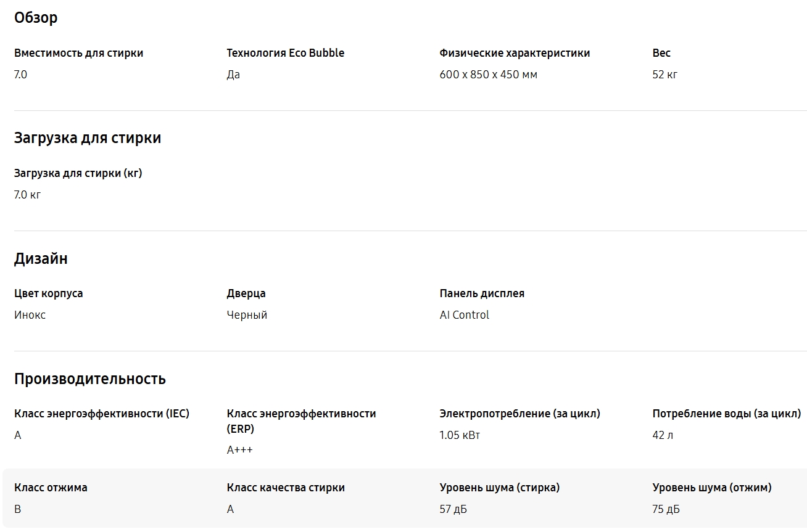Click the "Цвет корпуса" label
Image resolution: width=807 pixels, height=532 pixels.
(x=49, y=293)
